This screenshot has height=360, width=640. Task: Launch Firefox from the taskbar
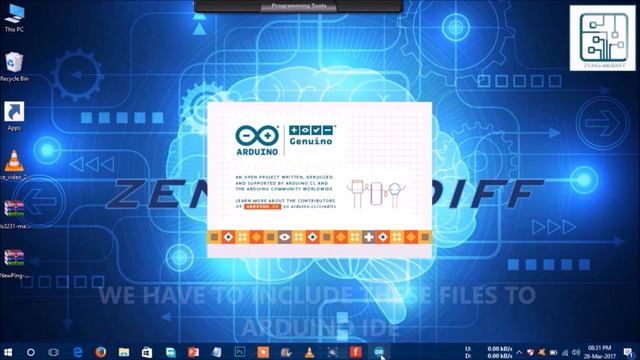coord(100,352)
